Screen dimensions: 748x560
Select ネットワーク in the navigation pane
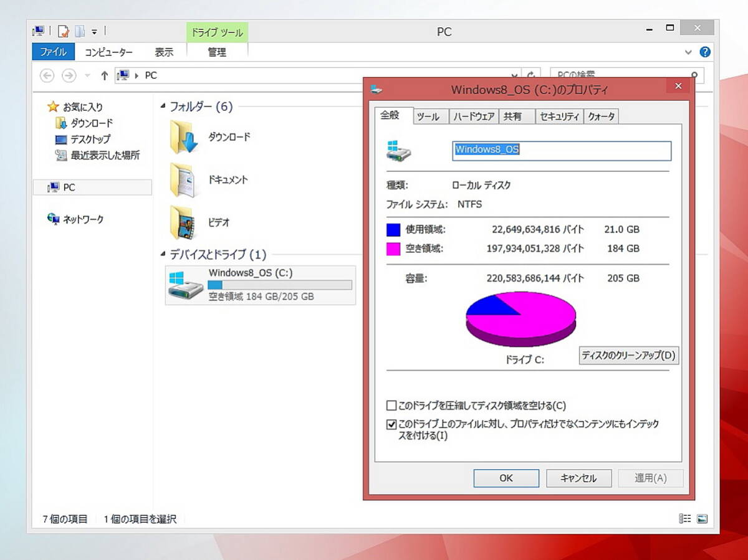click(84, 219)
